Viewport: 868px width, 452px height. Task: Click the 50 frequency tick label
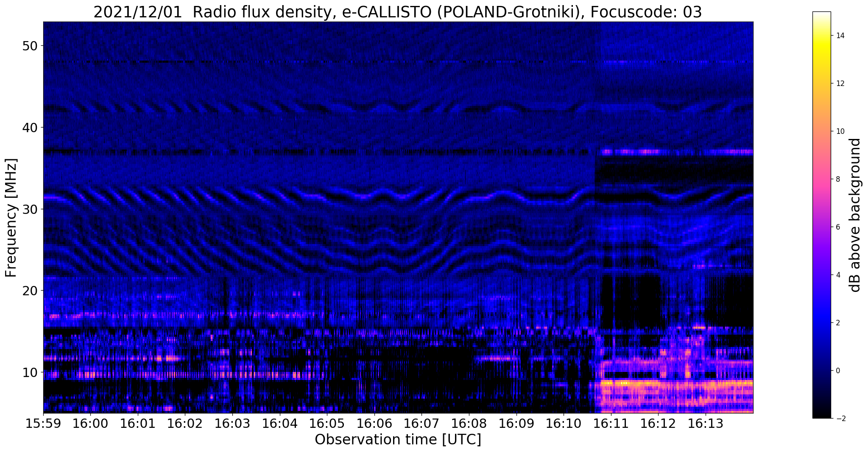point(30,46)
